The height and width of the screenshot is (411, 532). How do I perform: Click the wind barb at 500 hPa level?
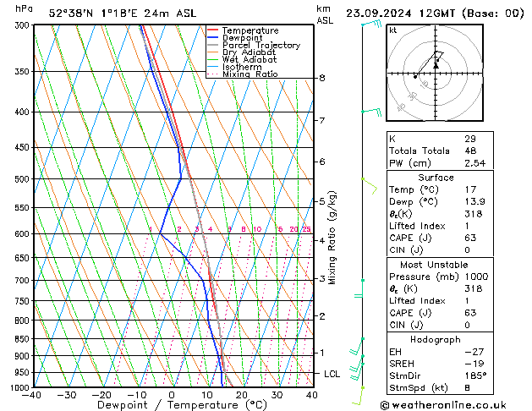[370, 186]
